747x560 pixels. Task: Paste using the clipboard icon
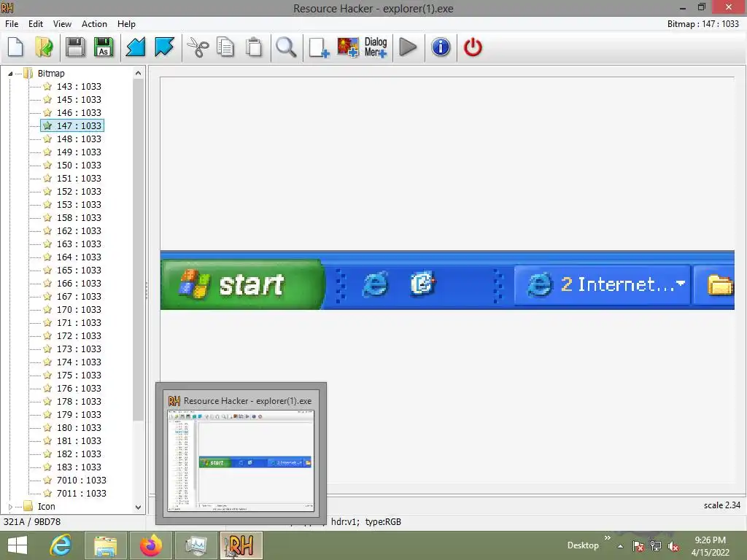point(254,47)
